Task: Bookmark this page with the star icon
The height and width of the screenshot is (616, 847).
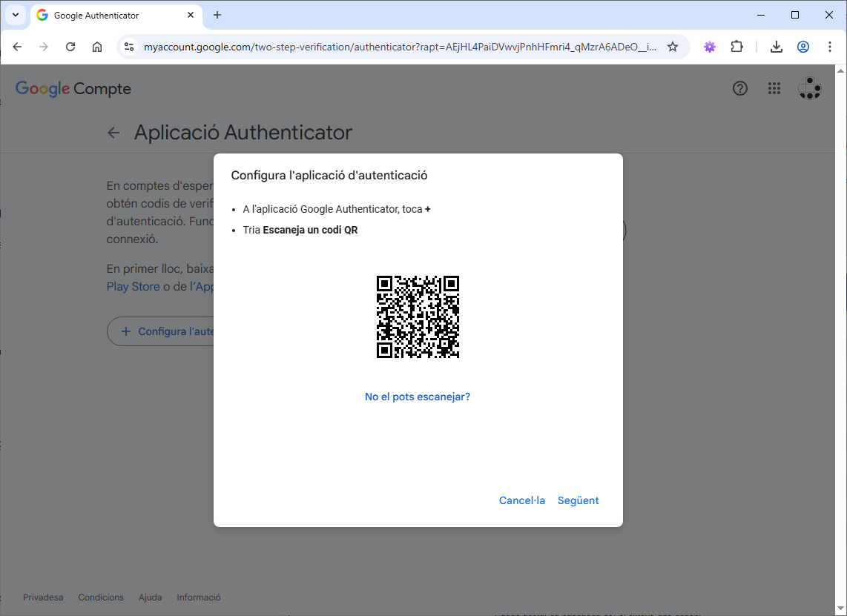Action: pos(673,46)
